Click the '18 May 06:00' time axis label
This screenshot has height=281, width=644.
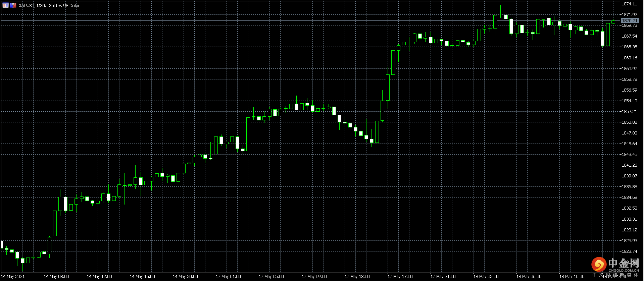[x=529, y=277]
